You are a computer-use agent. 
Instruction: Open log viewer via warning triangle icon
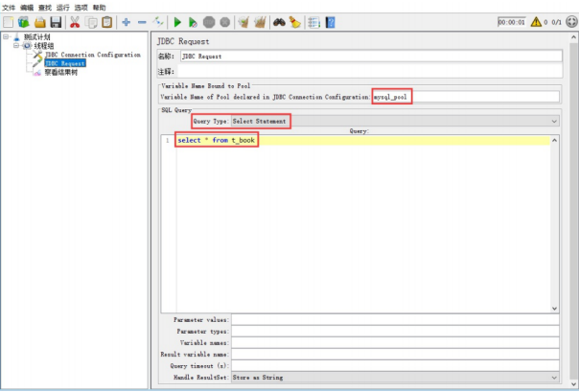click(536, 22)
